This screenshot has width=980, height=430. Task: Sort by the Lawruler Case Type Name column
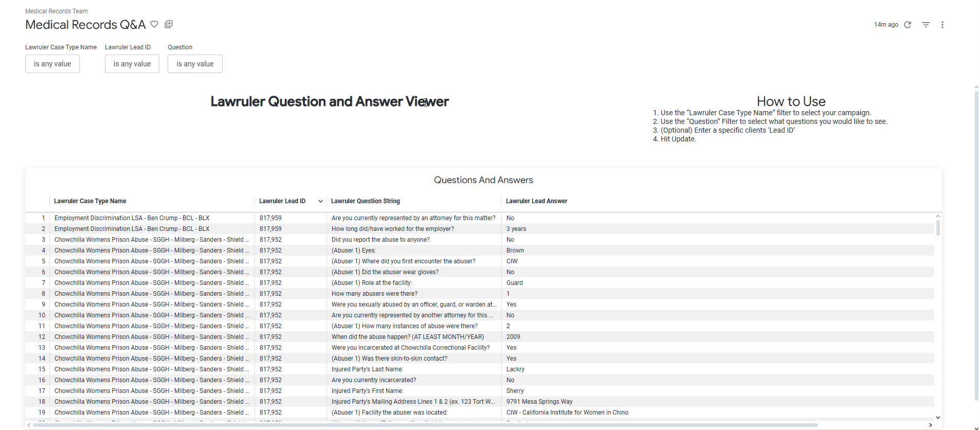click(x=90, y=201)
